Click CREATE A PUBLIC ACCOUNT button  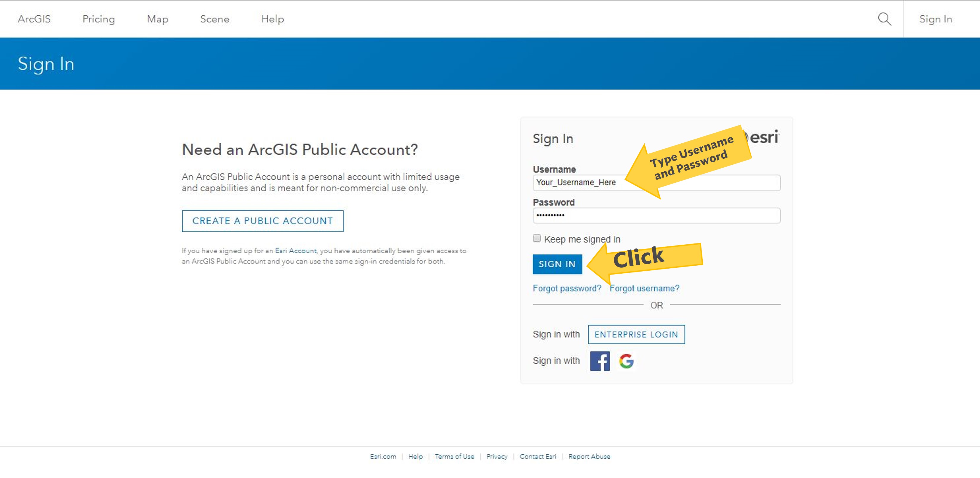click(262, 221)
